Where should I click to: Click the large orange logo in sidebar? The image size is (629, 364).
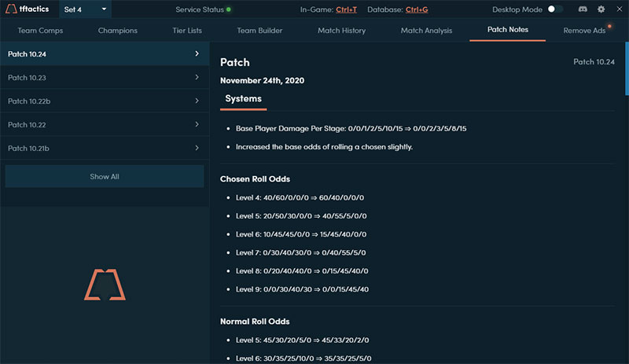click(105, 284)
